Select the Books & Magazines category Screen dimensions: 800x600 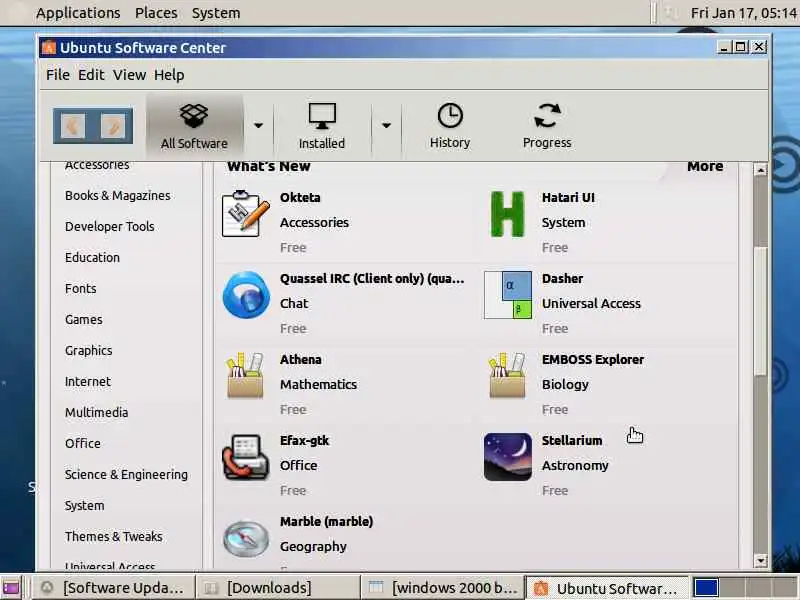[118, 196]
